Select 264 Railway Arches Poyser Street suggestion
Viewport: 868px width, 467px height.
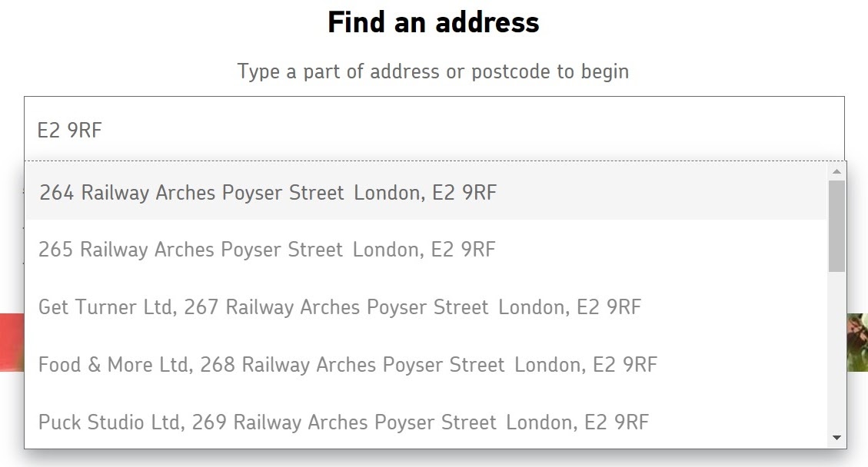tap(426, 193)
